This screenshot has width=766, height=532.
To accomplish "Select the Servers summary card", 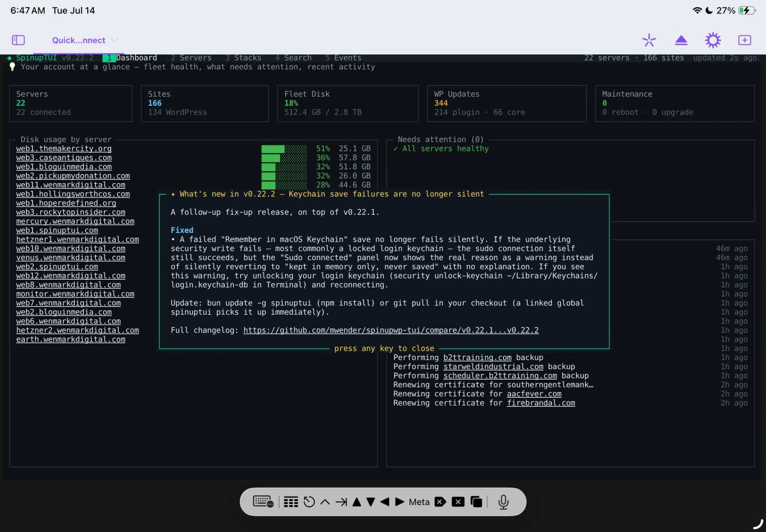I will point(71,103).
